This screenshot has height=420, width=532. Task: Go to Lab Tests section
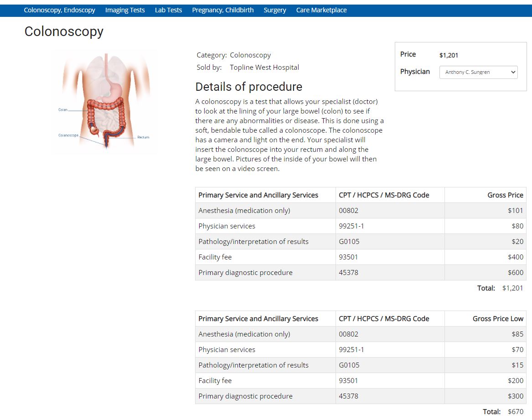(168, 10)
